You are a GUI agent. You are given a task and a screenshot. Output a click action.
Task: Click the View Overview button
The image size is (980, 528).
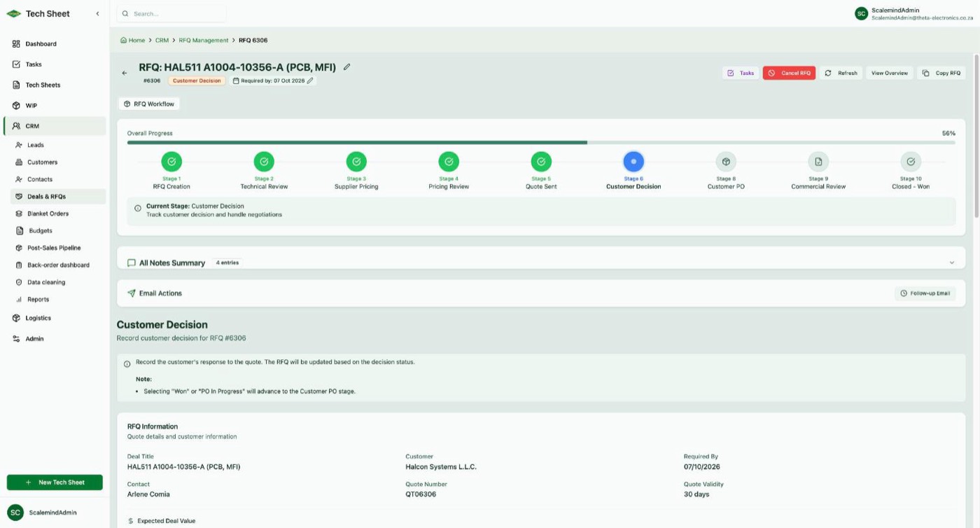pyautogui.click(x=889, y=73)
